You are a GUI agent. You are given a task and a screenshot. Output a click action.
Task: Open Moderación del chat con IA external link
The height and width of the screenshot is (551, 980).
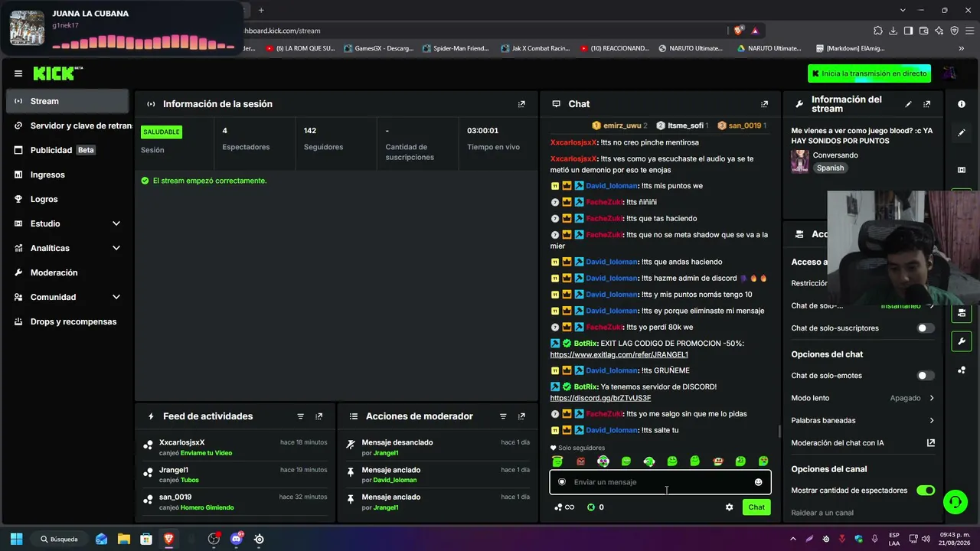point(931,443)
